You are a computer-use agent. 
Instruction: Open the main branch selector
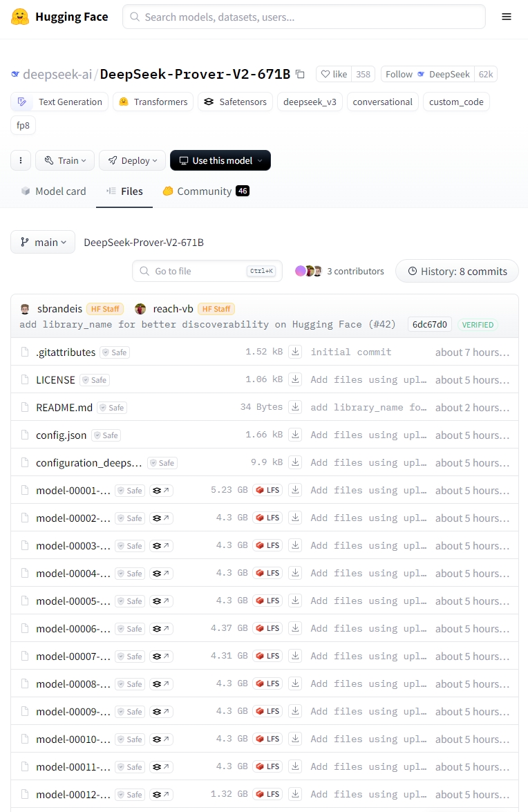point(43,243)
